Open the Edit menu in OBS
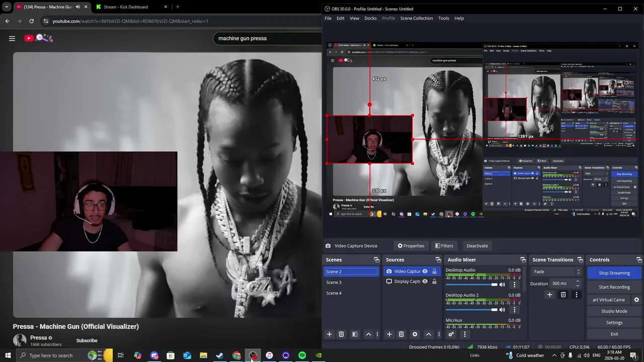 click(x=341, y=18)
